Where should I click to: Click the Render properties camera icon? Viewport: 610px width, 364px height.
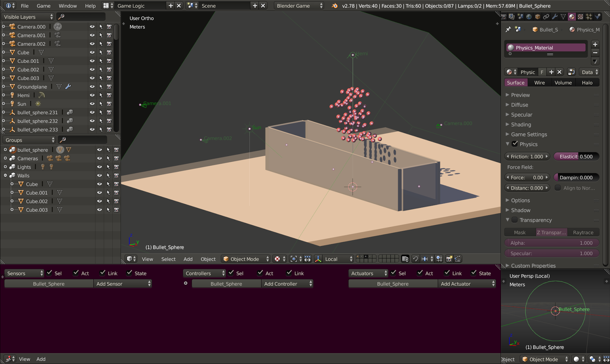[504, 17]
